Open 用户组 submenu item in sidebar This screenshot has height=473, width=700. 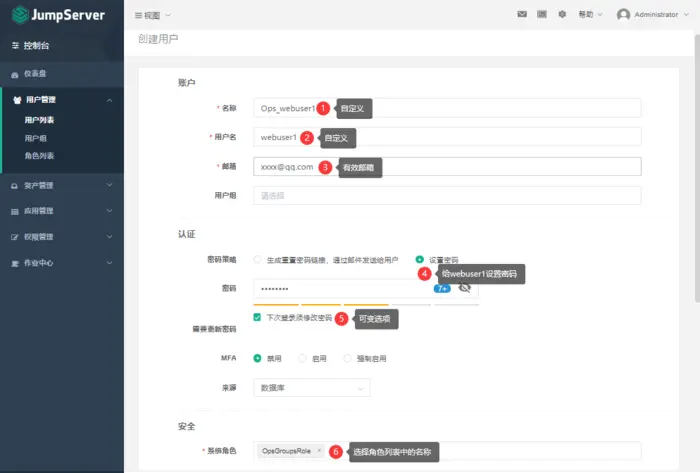coord(36,138)
